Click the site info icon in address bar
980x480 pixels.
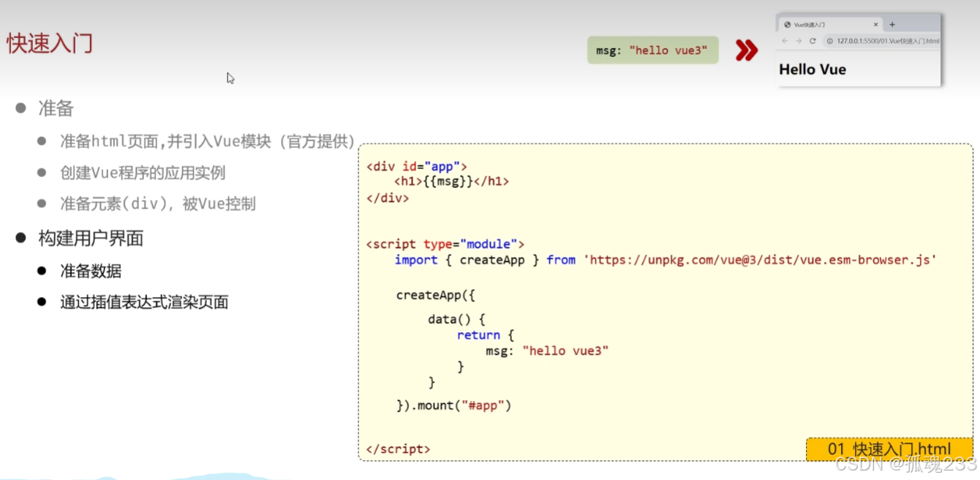pyautogui.click(x=830, y=41)
